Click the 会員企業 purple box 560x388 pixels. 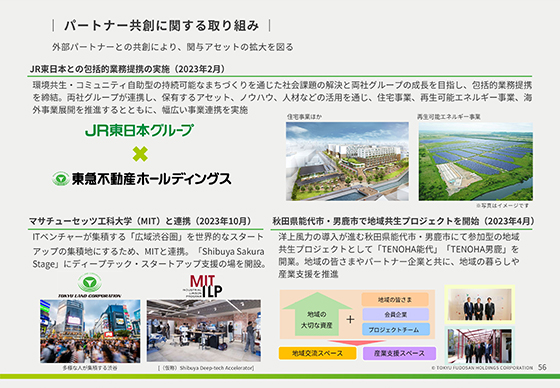click(x=395, y=314)
